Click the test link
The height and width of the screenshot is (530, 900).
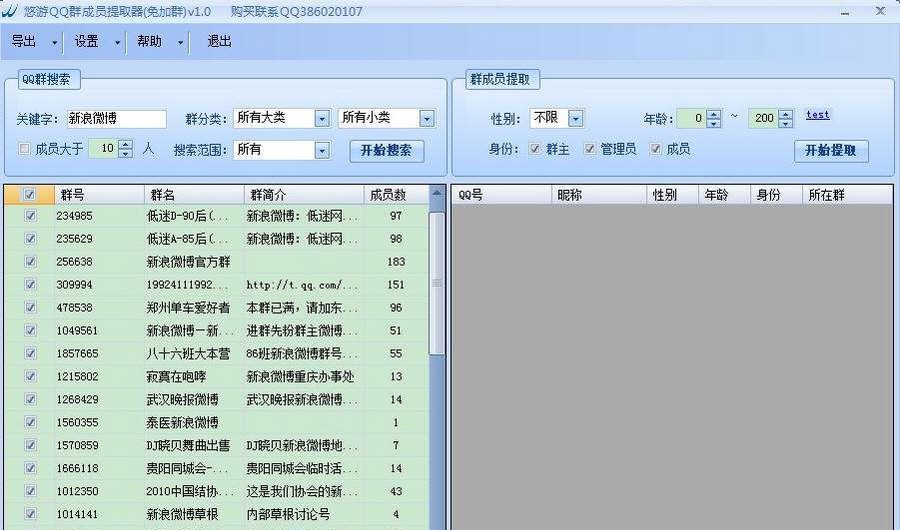click(x=817, y=115)
